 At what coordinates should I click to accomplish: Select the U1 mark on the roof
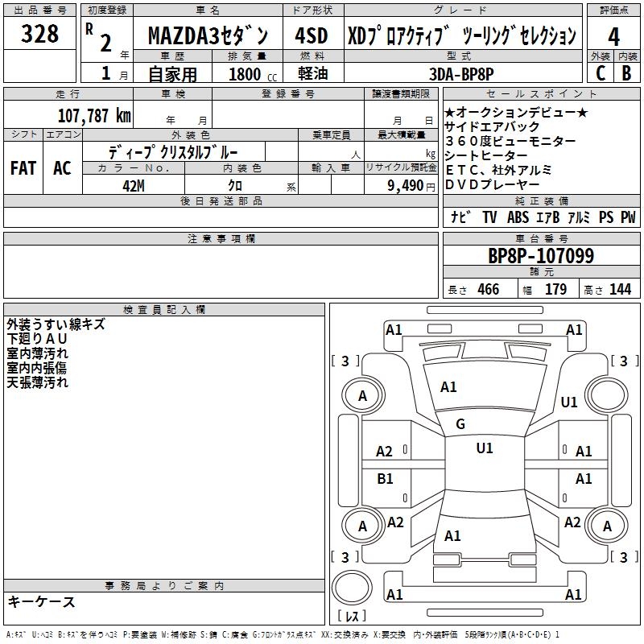[485, 448]
